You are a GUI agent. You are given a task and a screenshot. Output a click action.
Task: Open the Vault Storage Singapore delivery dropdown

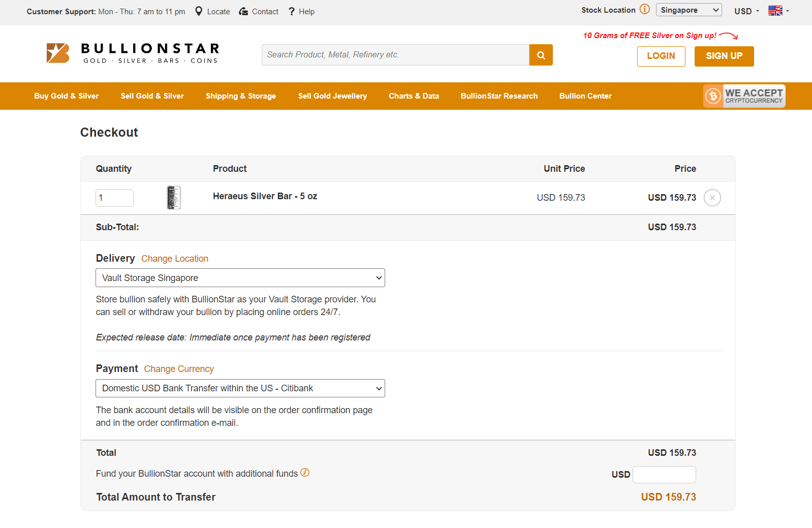pos(240,278)
